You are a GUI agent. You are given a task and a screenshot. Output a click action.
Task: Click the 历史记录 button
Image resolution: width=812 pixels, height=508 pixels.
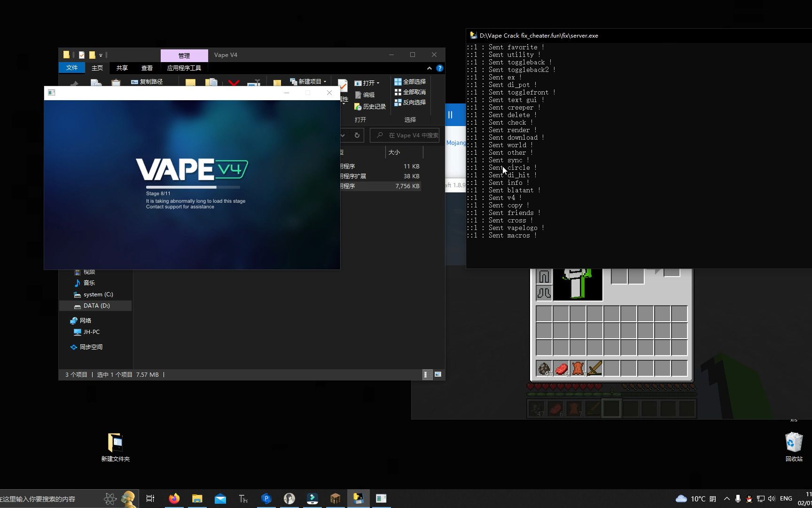tap(370, 107)
